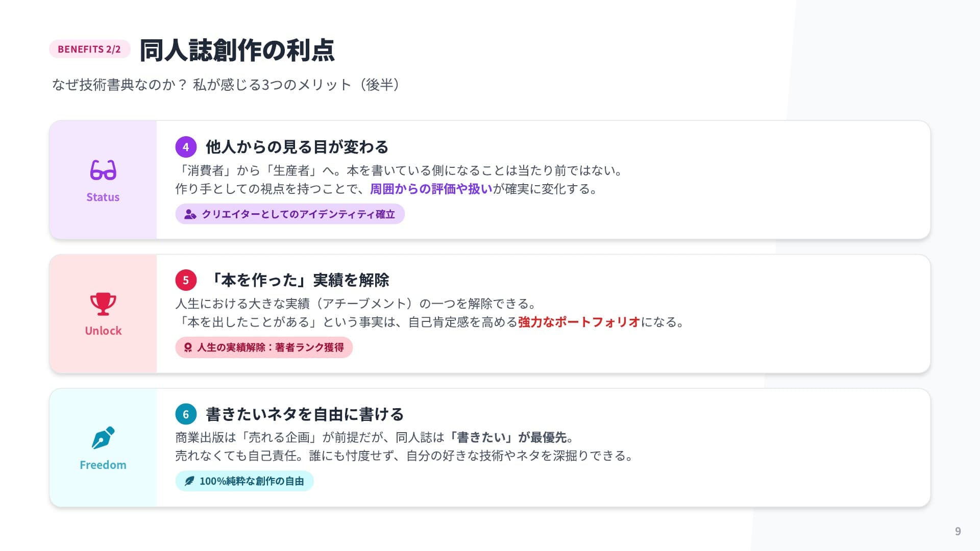Screen dimensions: 980x551
Task: Click the 100%純粋な創作の自由 tag
Action: point(244,481)
